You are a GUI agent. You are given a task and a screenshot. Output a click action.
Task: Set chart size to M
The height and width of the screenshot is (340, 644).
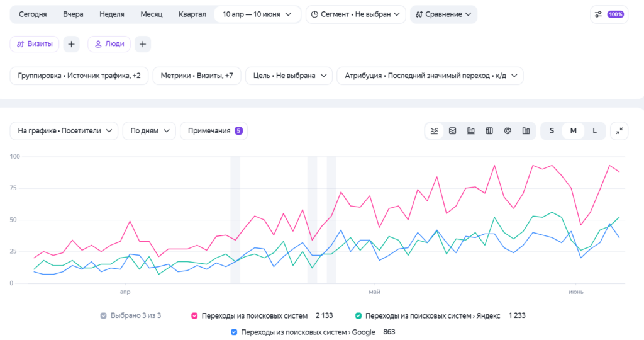[574, 131]
